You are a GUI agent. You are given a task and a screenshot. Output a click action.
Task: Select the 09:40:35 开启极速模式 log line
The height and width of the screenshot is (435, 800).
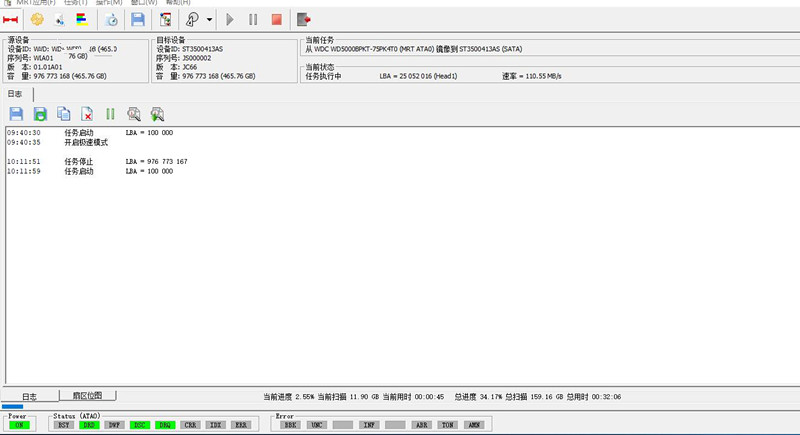(x=57, y=142)
